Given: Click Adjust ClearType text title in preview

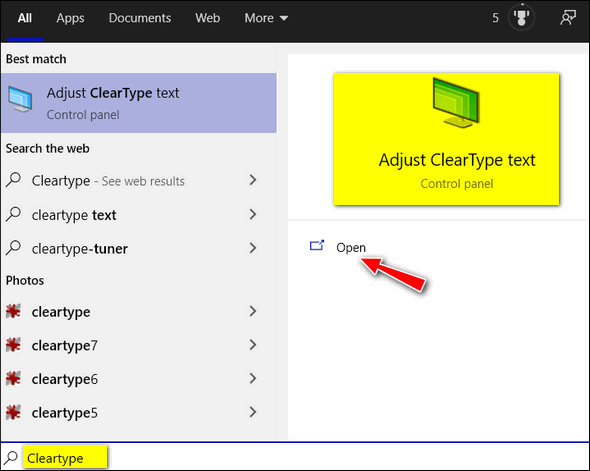Looking at the screenshot, I should [x=456, y=160].
